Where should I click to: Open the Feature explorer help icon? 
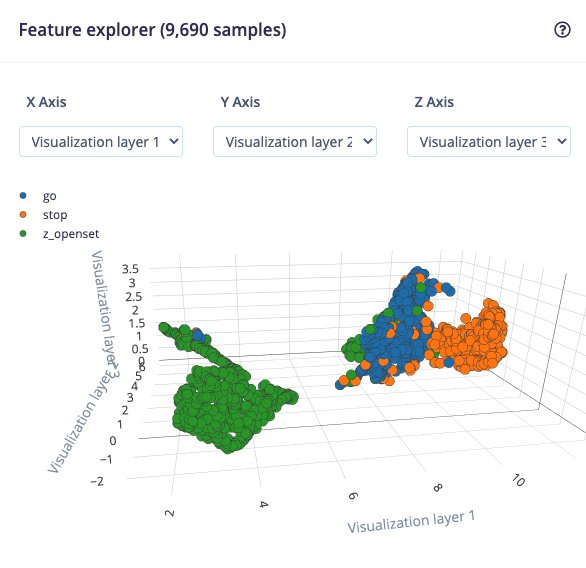562,30
